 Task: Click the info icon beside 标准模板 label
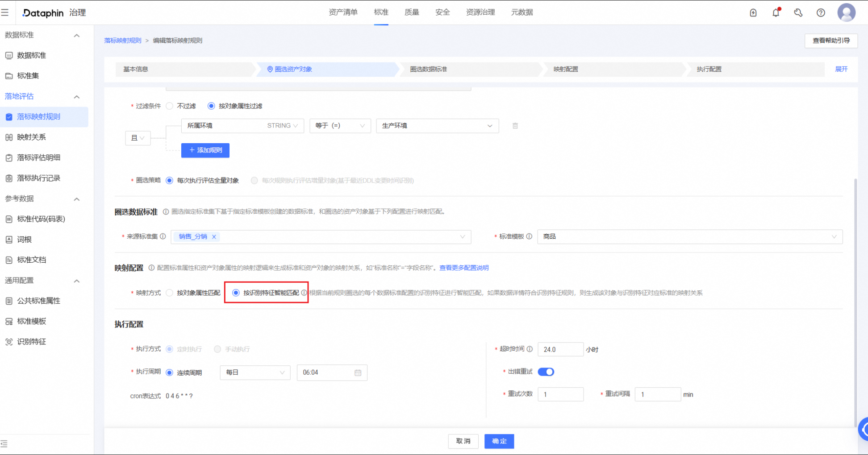coord(529,236)
